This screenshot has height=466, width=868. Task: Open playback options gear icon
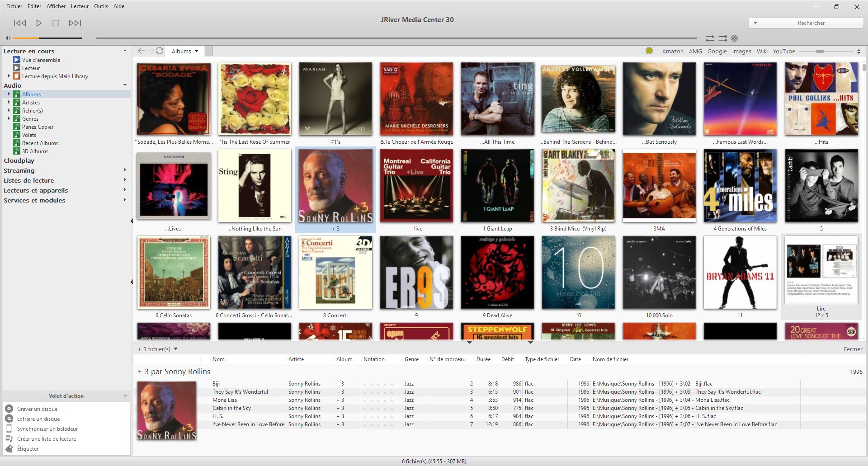coord(735,38)
